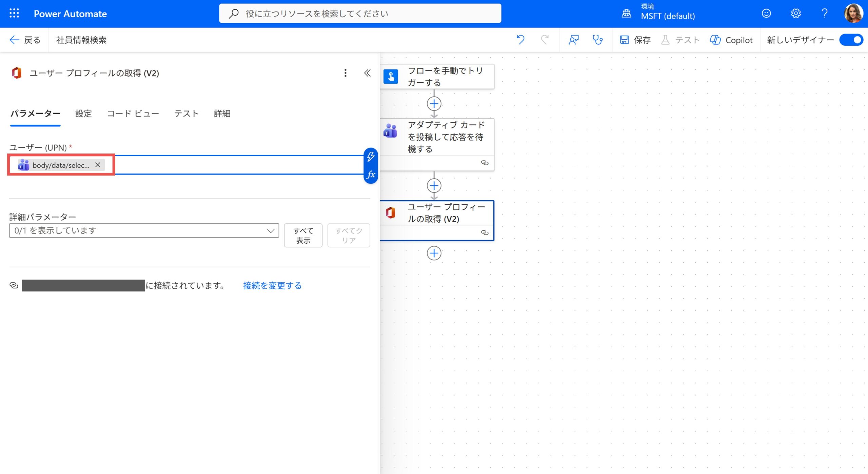Toggle the 新しいデザイナー switch

pos(851,40)
